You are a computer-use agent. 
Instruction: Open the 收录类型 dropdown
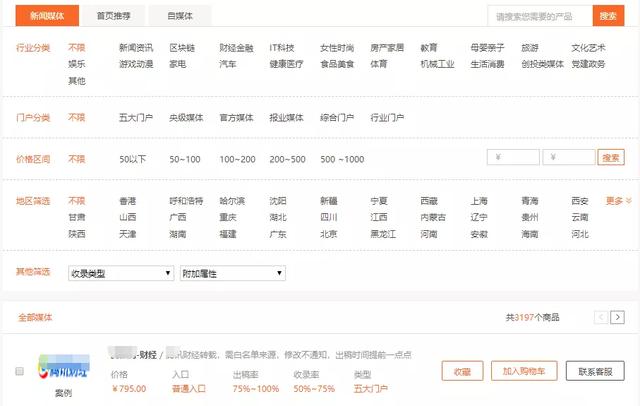pos(120,273)
